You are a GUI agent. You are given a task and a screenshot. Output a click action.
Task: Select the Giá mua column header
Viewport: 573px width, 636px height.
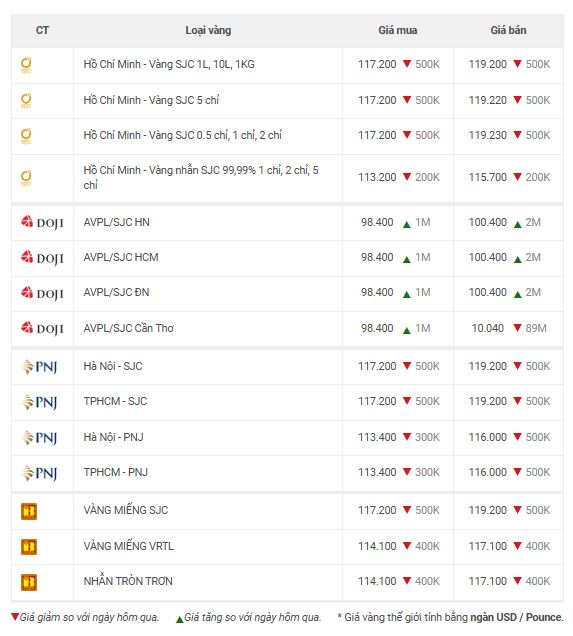(x=397, y=30)
